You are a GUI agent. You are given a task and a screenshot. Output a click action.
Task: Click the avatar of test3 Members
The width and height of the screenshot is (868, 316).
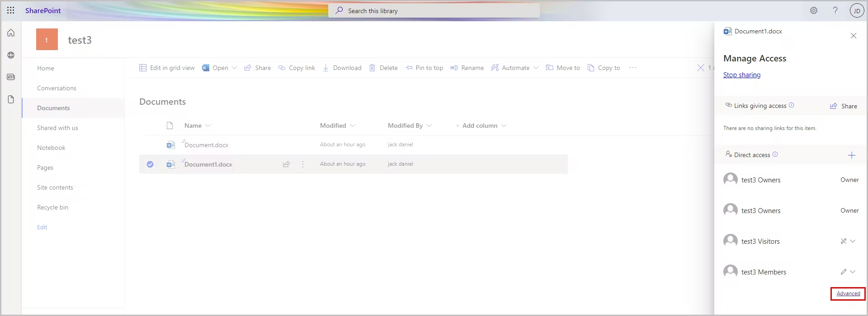(x=731, y=272)
